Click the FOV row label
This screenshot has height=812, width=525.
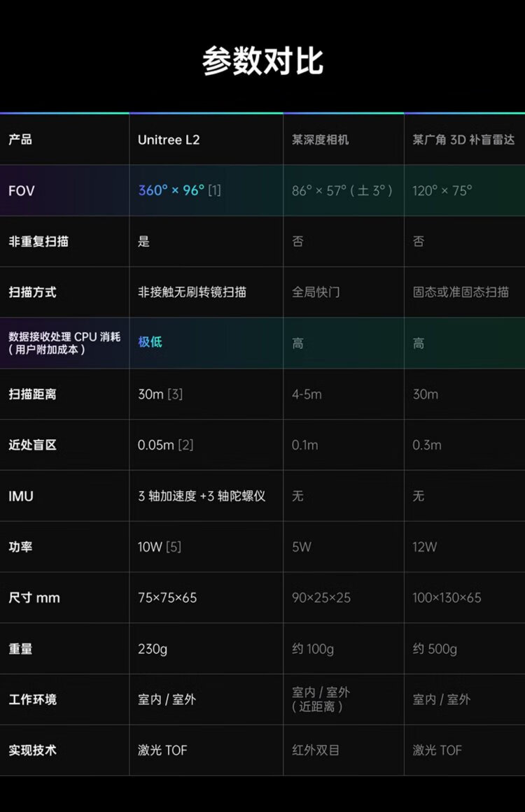(x=21, y=190)
